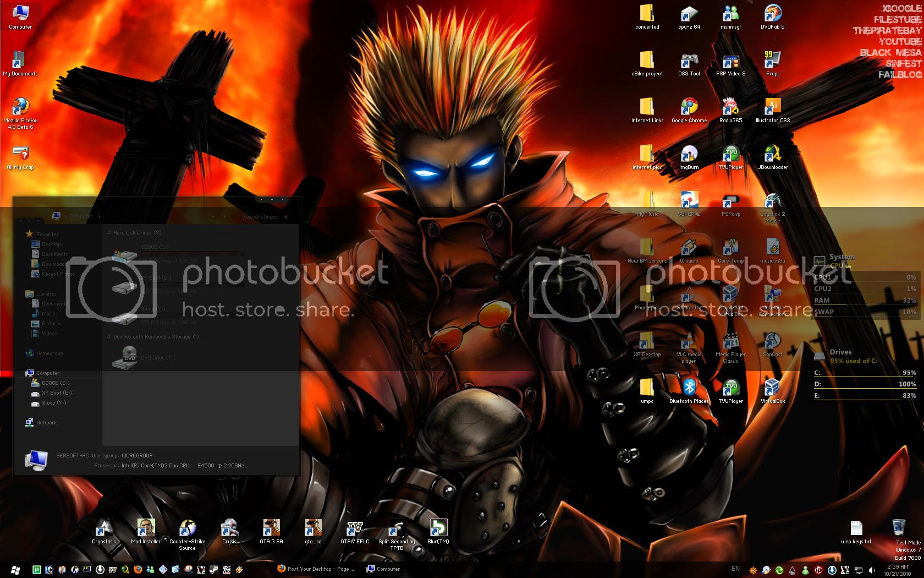The height and width of the screenshot is (578, 924).
Task: Open the Fraps desktop icon
Action: pyautogui.click(x=772, y=61)
